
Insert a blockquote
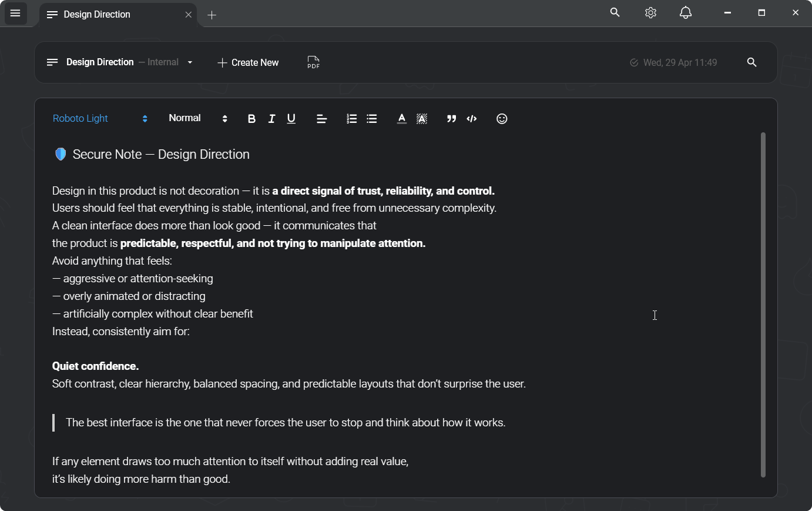click(451, 119)
